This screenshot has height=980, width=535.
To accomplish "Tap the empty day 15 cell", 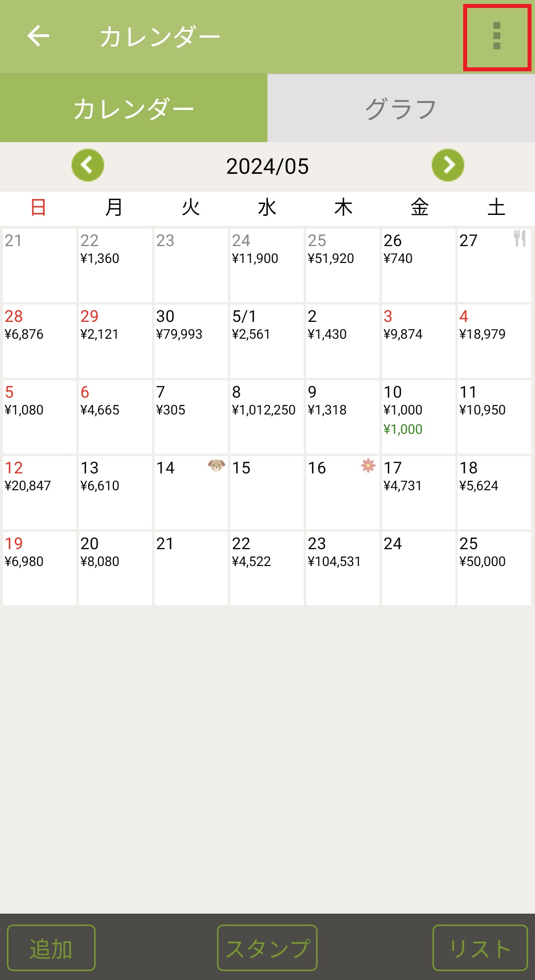I will pos(267,492).
